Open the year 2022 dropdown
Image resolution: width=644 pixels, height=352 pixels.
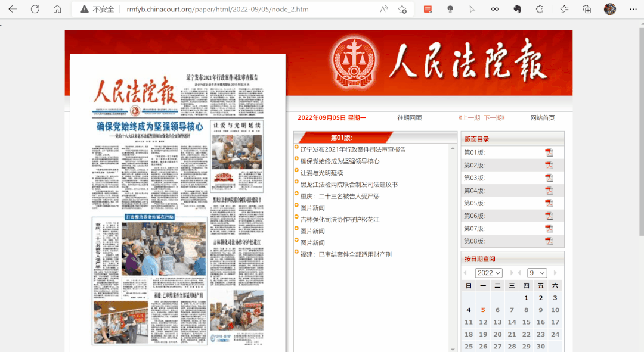click(x=489, y=273)
